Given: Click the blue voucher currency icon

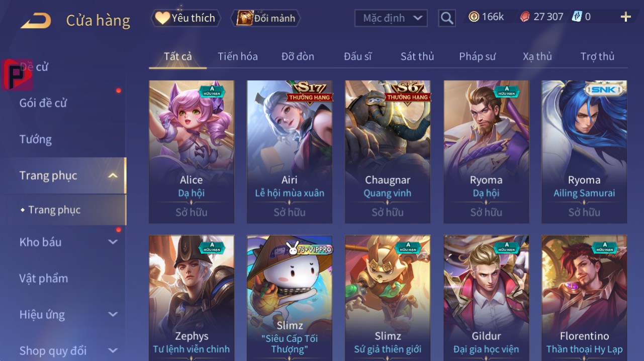Looking at the screenshot, I should point(577,17).
